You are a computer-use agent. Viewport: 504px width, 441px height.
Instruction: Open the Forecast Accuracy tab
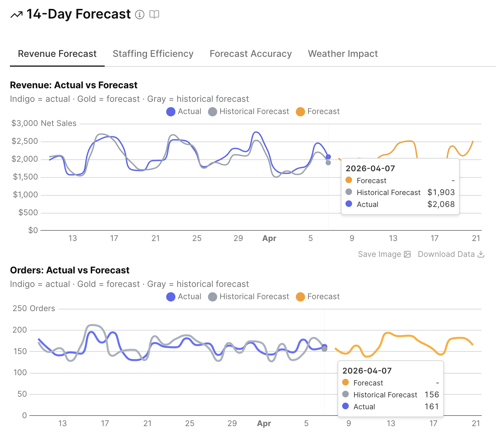[x=251, y=54]
